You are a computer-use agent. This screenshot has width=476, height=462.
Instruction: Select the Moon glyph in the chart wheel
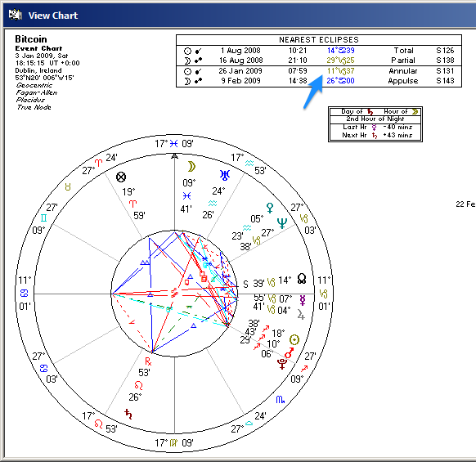(191, 166)
